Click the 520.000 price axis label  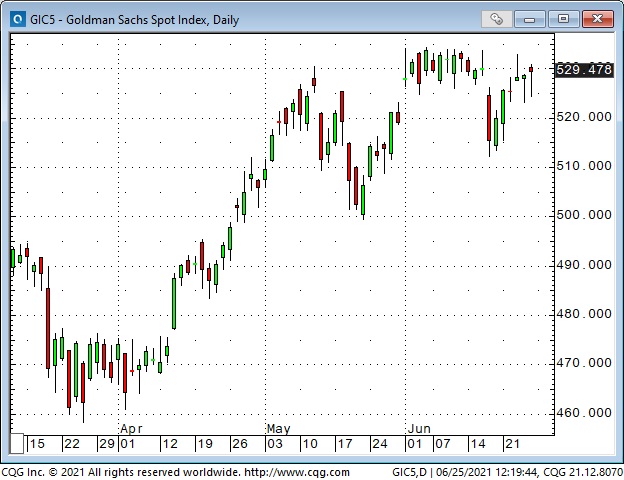click(584, 117)
